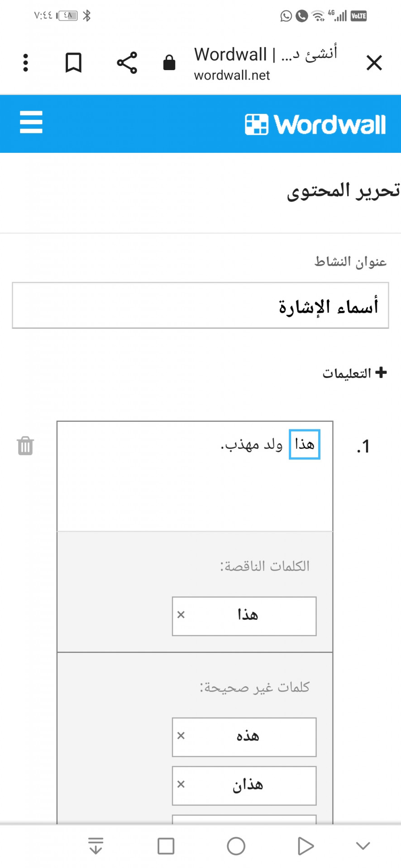Screen dimensions: 401x868
Task: Open the browser three-dot overflow menu
Action: pyautogui.click(x=26, y=63)
